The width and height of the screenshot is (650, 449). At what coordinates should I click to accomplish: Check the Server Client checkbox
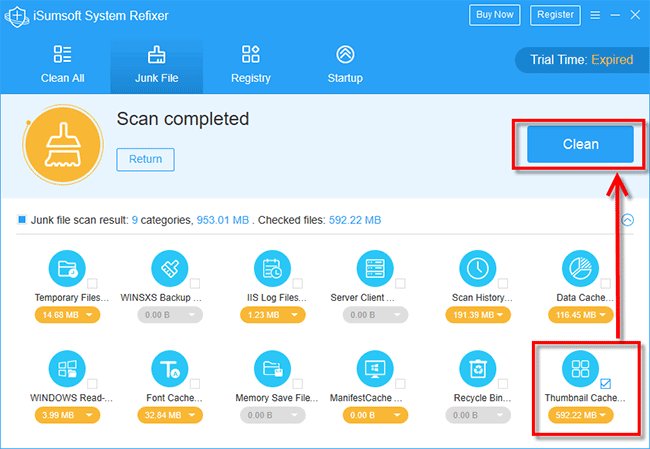point(400,284)
